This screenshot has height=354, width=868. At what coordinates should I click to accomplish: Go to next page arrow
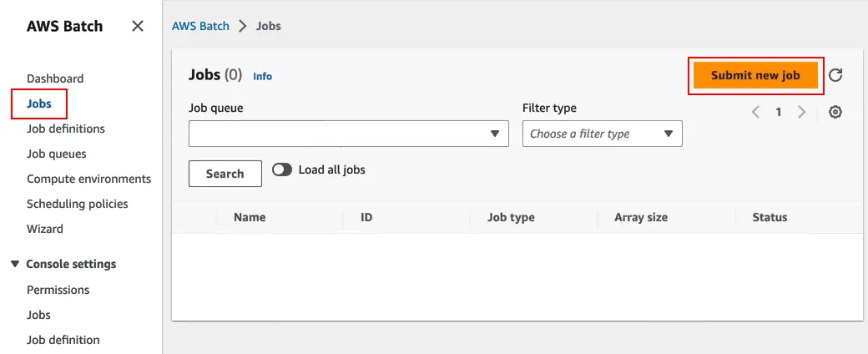(x=801, y=112)
